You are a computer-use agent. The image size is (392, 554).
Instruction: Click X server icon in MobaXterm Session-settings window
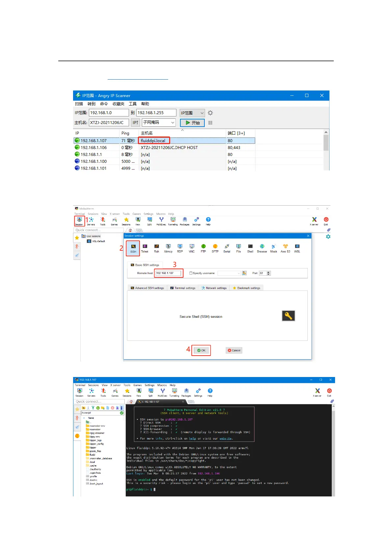coord(314,221)
